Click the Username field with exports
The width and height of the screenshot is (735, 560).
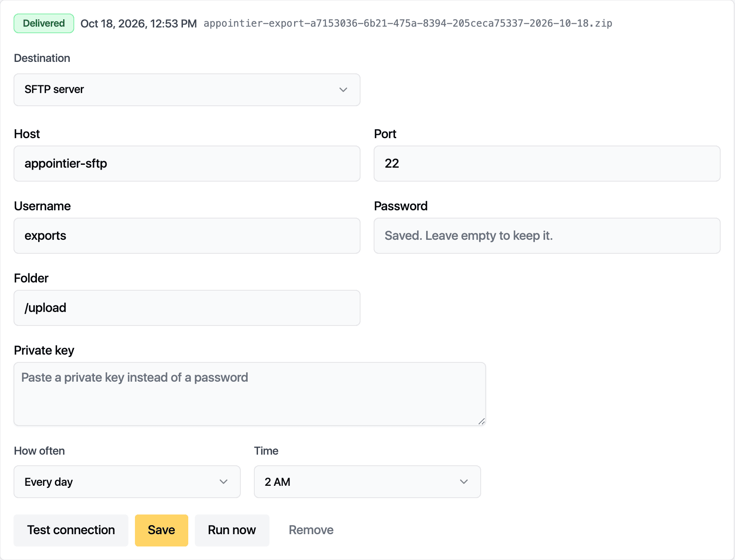pos(187,236)
